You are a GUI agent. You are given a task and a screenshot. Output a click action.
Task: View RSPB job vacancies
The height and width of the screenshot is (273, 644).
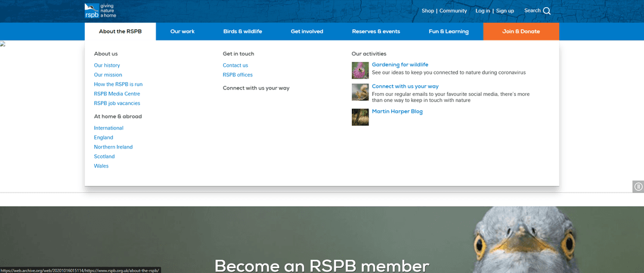point(117,103)
